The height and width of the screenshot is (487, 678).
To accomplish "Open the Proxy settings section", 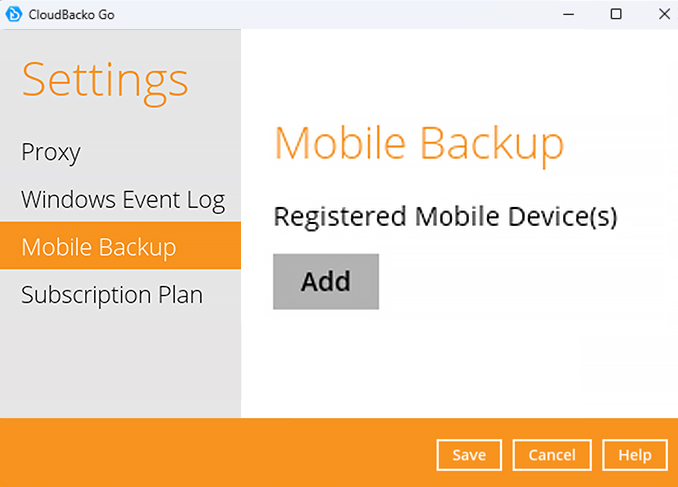I will click(x=51, y=152).
